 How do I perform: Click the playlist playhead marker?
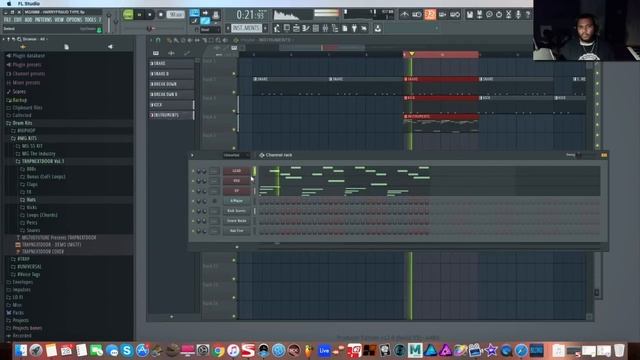(x=412, y=54)
